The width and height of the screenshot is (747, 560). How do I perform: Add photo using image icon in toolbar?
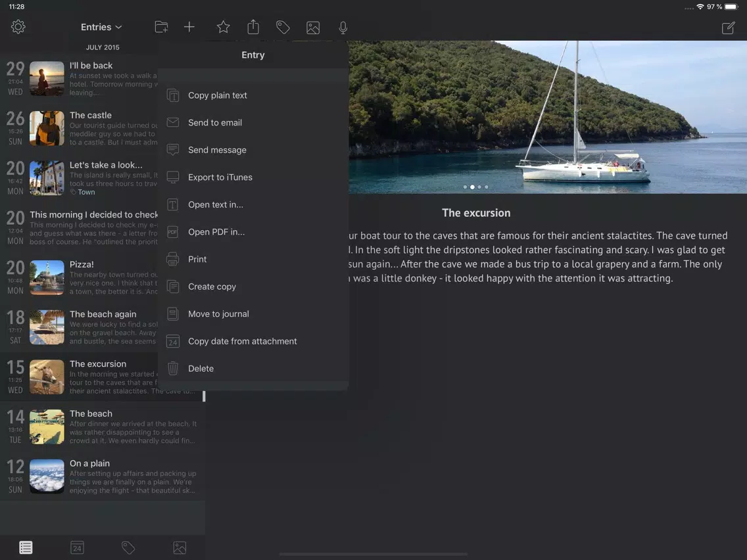(313, 28)
